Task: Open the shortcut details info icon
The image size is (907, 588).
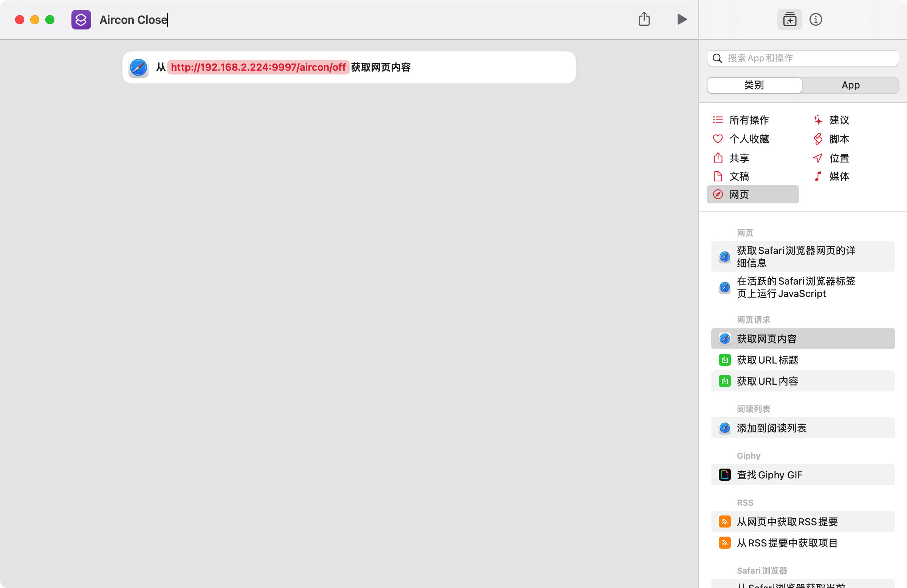Action: pyautogui.click(x=815, y=19)
